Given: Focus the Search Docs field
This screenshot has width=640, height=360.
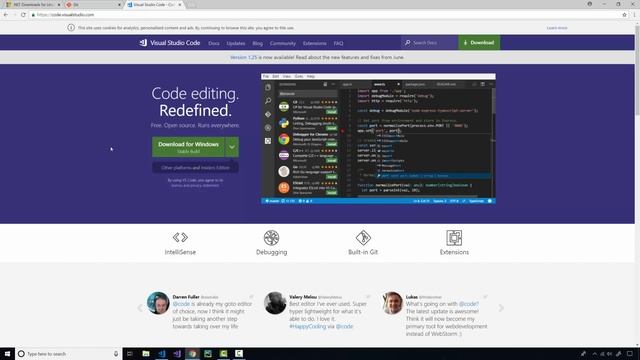Looking at the screenshot, I should coord(429,42).
